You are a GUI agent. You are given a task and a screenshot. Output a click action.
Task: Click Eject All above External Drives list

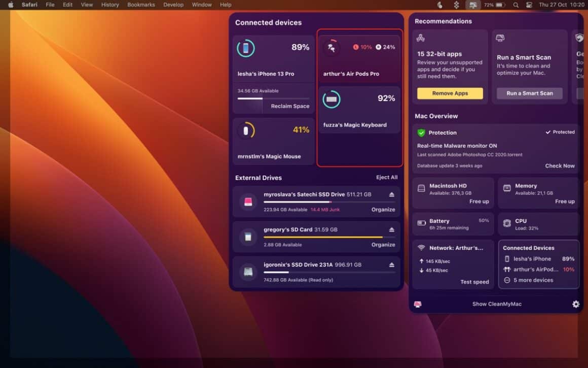click(x=387, y=177)
